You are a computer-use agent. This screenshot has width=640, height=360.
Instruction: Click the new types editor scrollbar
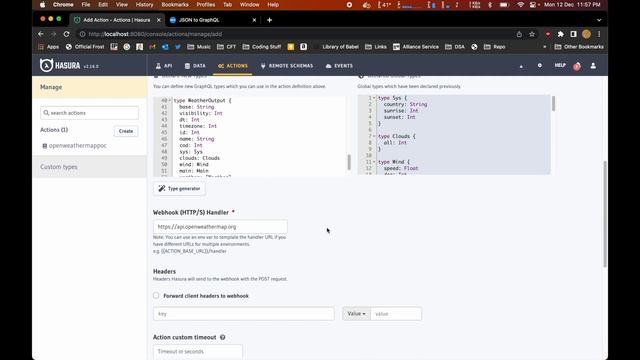[x=349, y=162]
